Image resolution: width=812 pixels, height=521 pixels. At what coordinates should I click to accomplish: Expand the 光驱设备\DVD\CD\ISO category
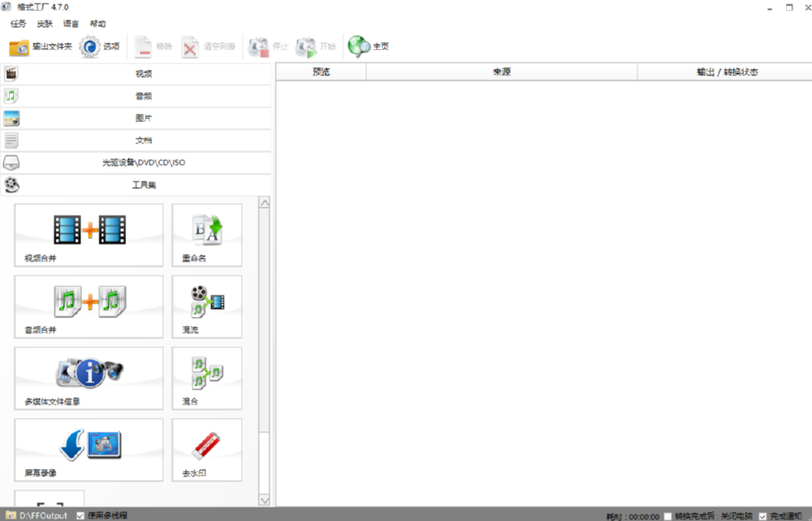[136, 163]
